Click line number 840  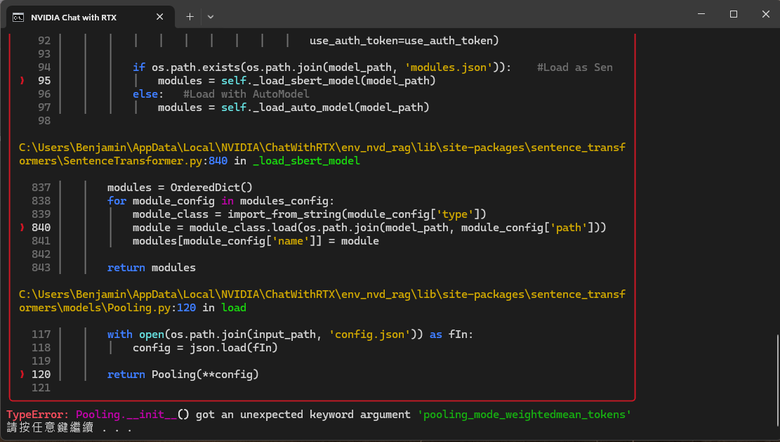(x=41, y=227)
